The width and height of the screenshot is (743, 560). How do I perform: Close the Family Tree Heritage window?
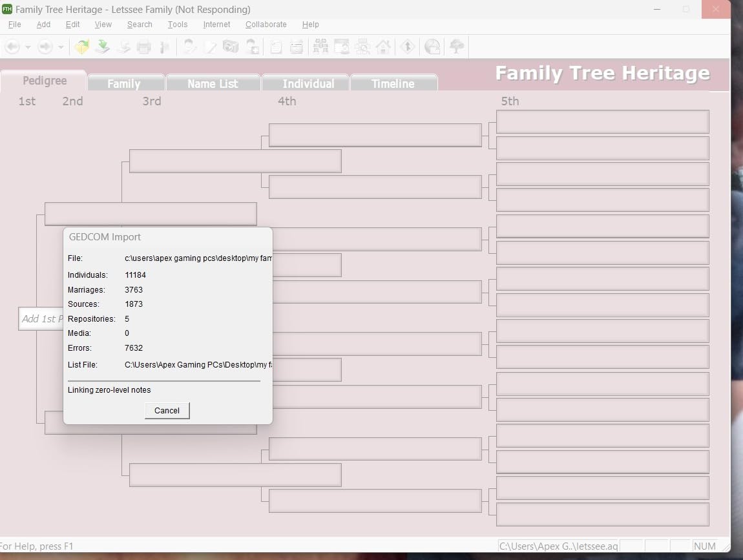pos(715,10)
